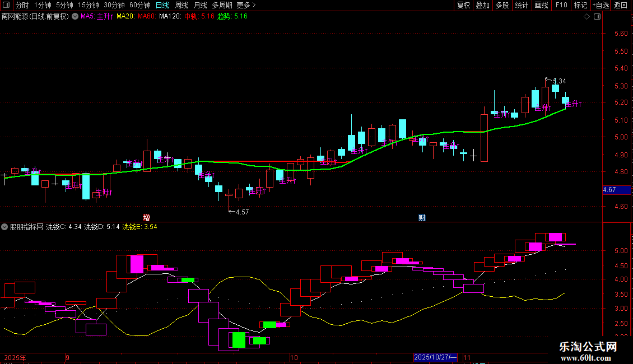The image size is (633, 364).
Task: Switch to 5分钟 chart period
Action: 64,5
